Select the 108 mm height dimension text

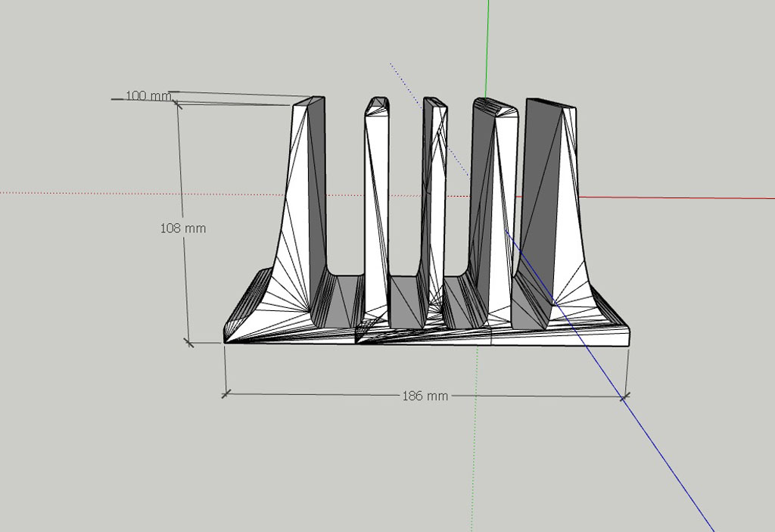183,228
